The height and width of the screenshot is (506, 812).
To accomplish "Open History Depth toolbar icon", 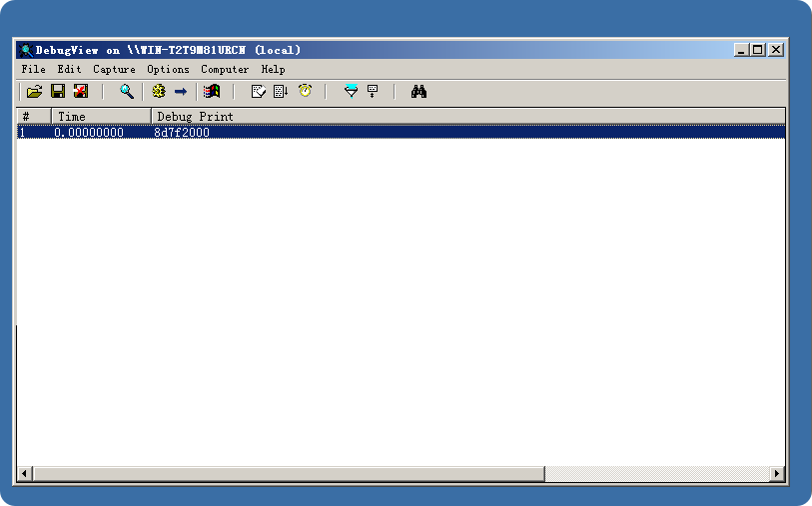I will (258, 92).
